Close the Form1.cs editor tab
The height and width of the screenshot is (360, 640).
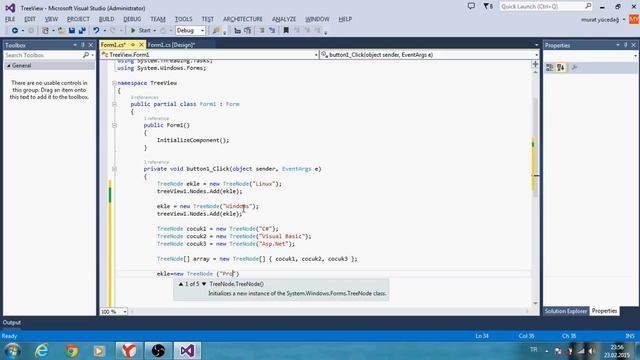141,45
